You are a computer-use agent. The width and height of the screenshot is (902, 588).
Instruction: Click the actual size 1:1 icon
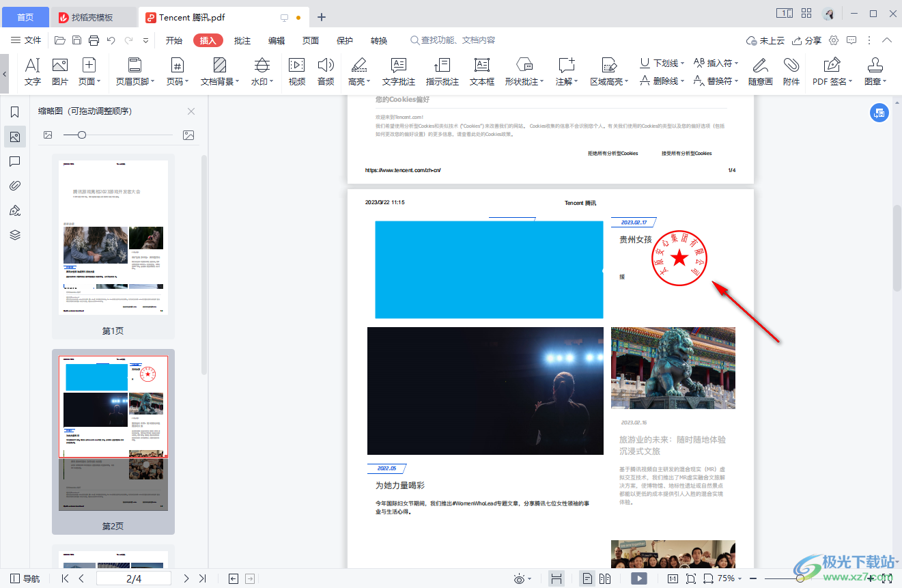click(673, 578)
